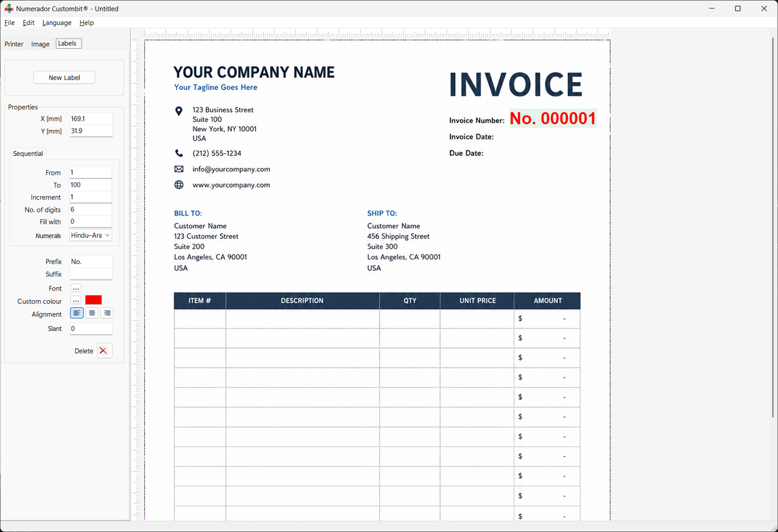778x532 pixels.
Task: Open the Help menu
Action: (x=87, y=23)
